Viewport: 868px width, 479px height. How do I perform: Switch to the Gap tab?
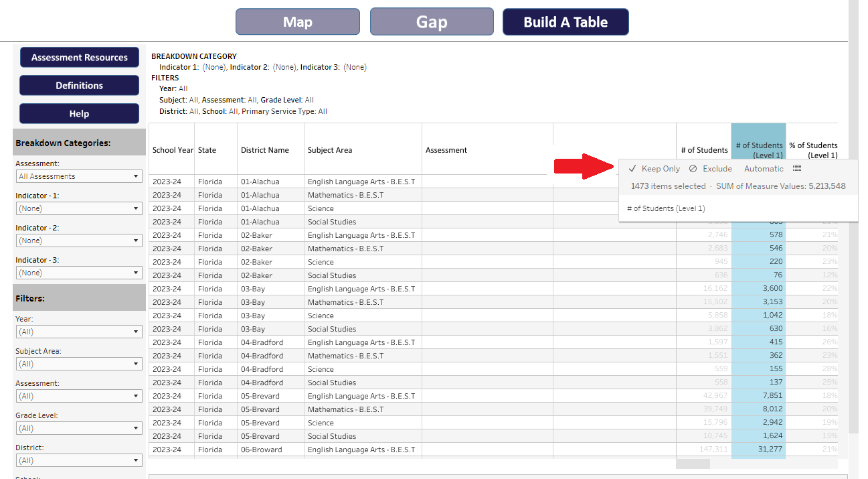(x=432, y=21)
